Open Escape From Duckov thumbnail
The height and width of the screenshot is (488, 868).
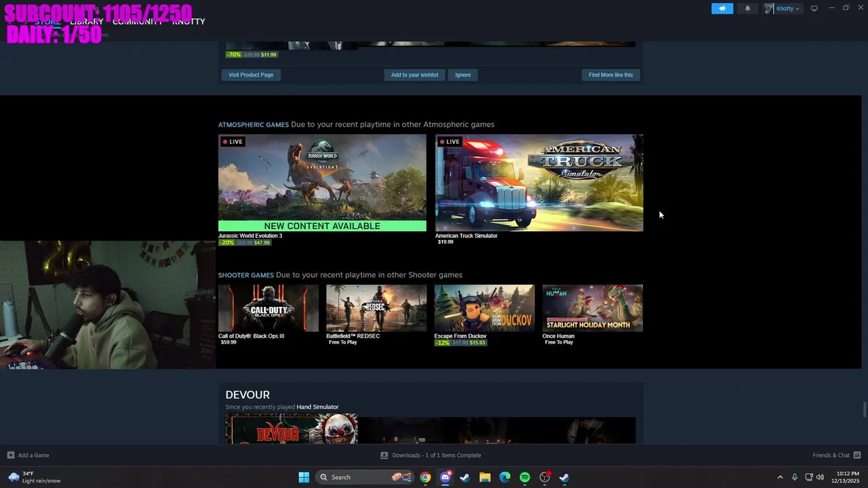[x=484, y=308]
